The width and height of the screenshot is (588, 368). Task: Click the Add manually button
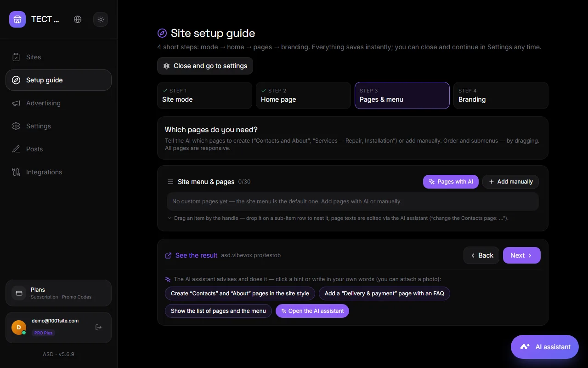click(510, 182)
